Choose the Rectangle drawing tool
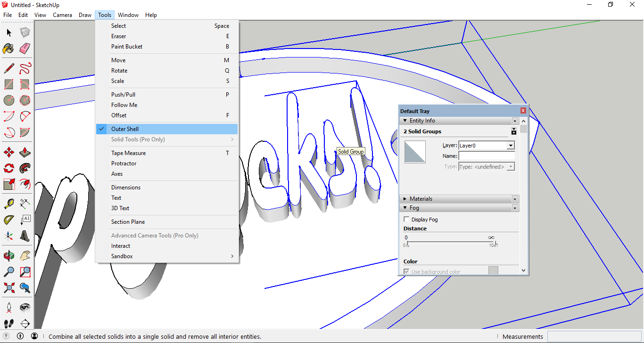 point(9,84)
